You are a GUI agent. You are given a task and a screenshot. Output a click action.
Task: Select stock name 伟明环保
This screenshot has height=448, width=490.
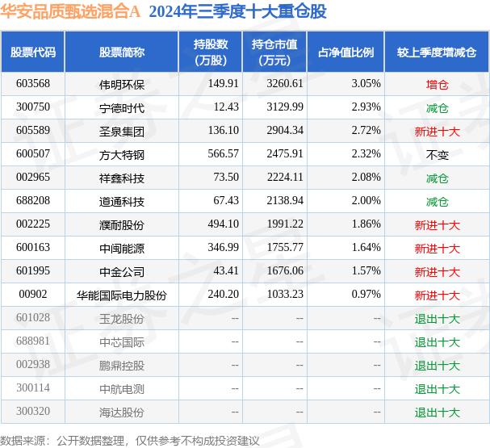point(122,85)
